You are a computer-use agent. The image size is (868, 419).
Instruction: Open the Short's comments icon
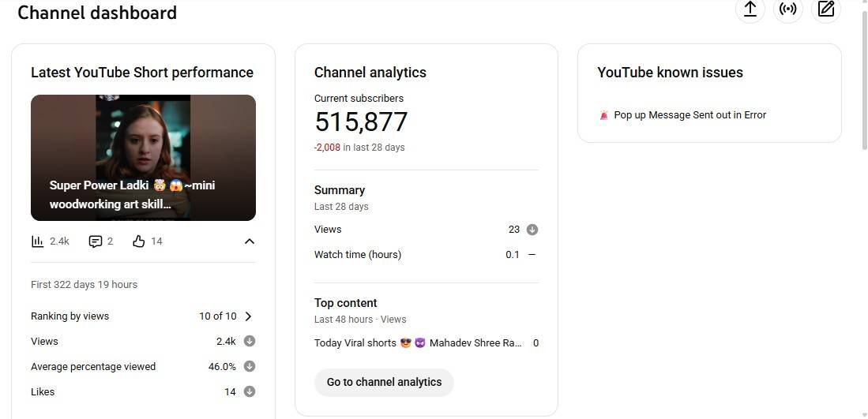pyautogui.click(x=96, y=241)
